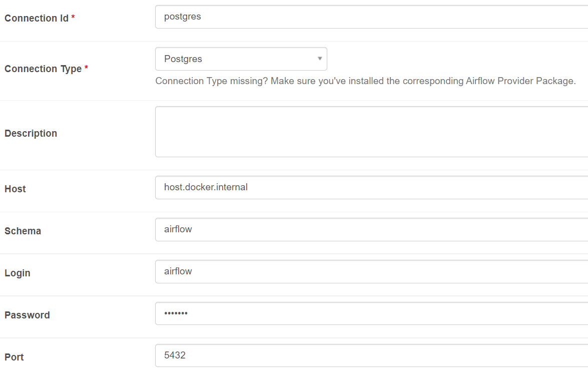Focus the Connection Id field containing postgres
The height and width of the screenshot is (368, 588).
tap(372, 17)
